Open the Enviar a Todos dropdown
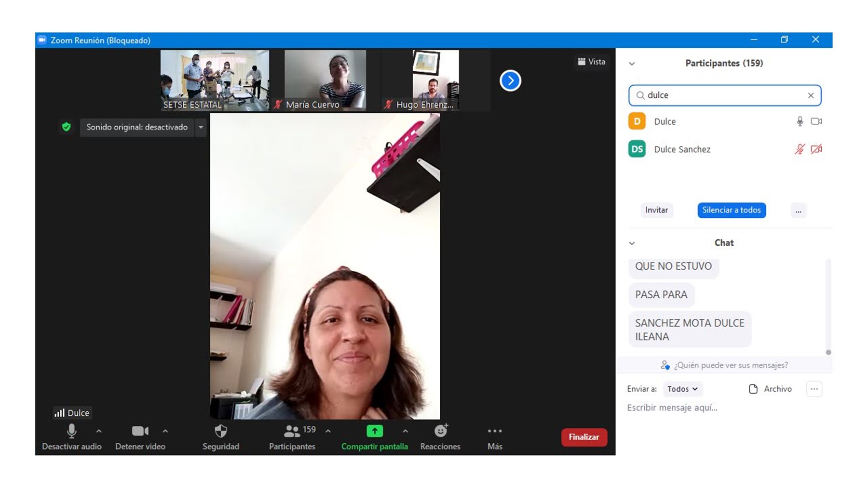The width and height of the screenshot is (868, 488). click(682, 389)
